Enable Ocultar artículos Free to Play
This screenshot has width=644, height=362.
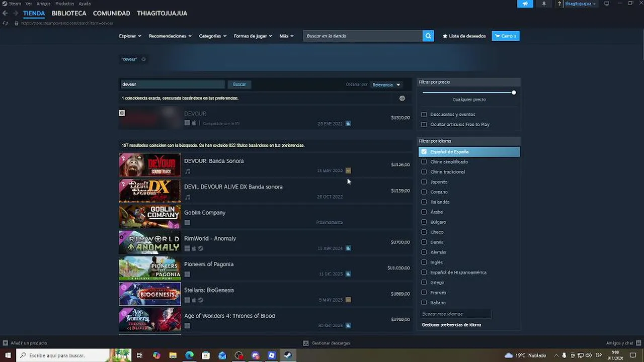click(x=424, y=124)
